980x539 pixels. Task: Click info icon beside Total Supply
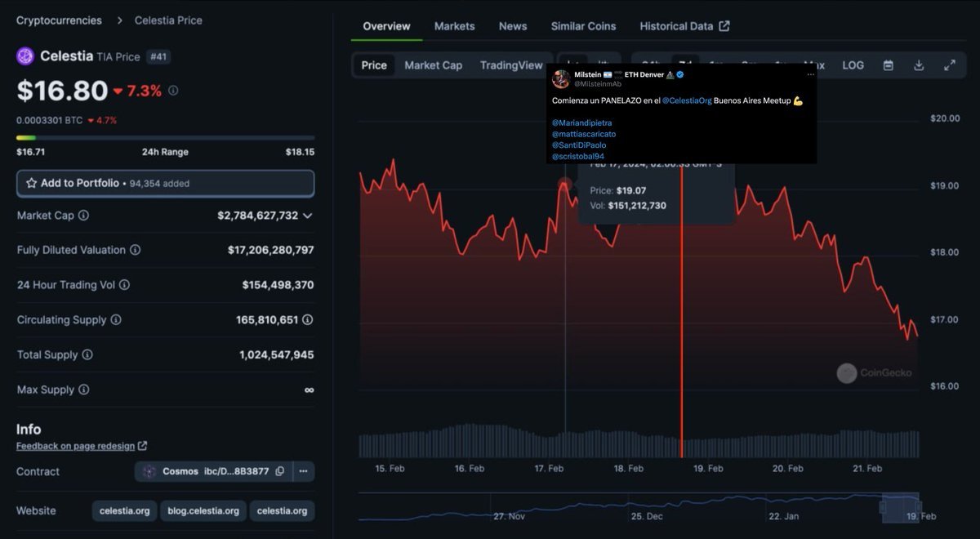87,354
